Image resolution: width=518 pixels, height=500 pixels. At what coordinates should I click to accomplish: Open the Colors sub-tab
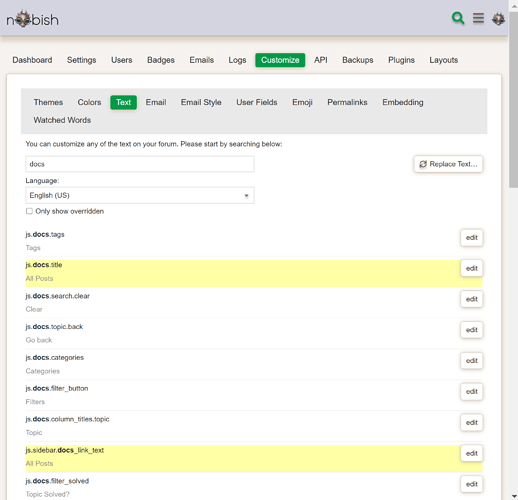point(89,102)
